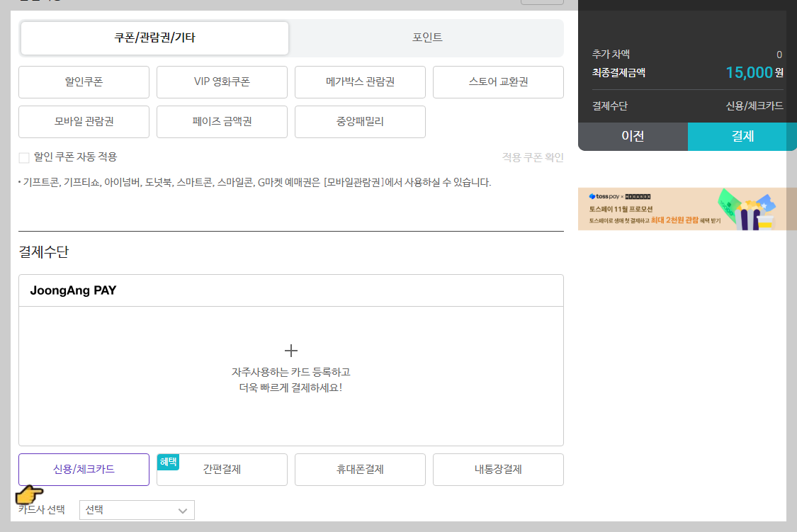Choose 간편결제 payment method
Screen dimensions: 797x532
[222, 470]
